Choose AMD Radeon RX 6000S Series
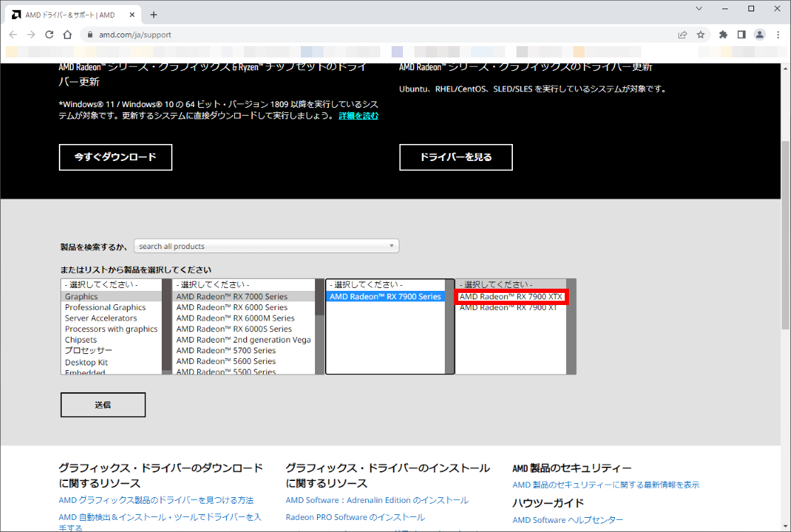Viewport: 791px width, 532px height. tap(243, 329)
